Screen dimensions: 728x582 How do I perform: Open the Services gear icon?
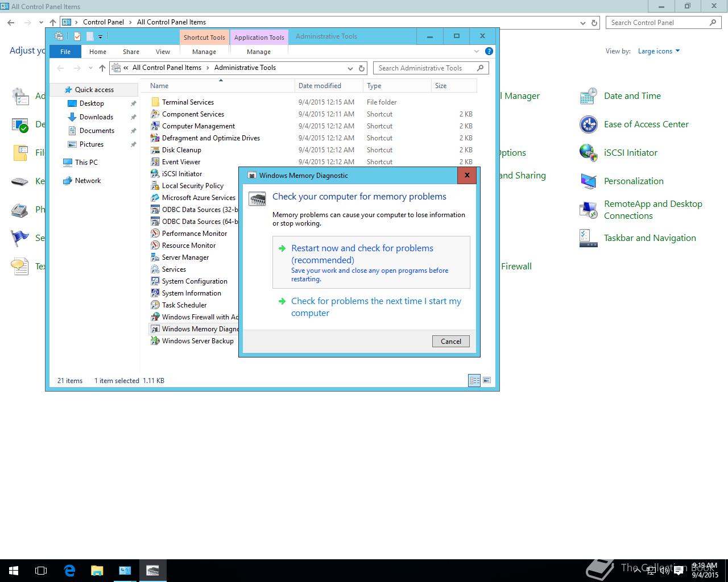[155, 269]
